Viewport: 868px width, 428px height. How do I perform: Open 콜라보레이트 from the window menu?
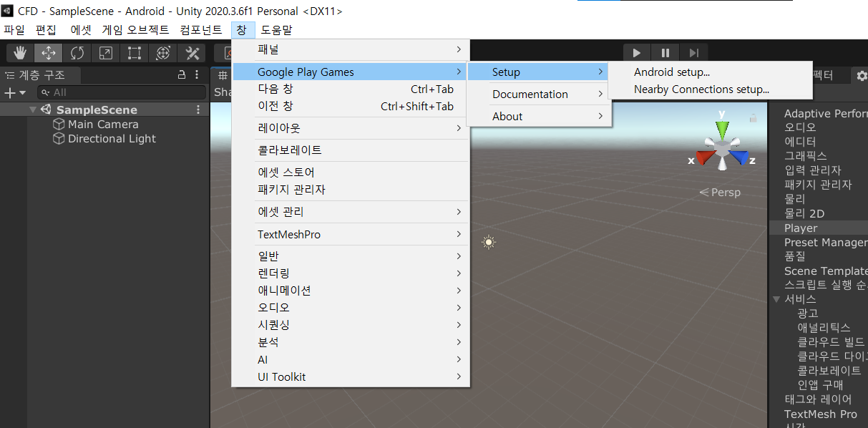351,150
